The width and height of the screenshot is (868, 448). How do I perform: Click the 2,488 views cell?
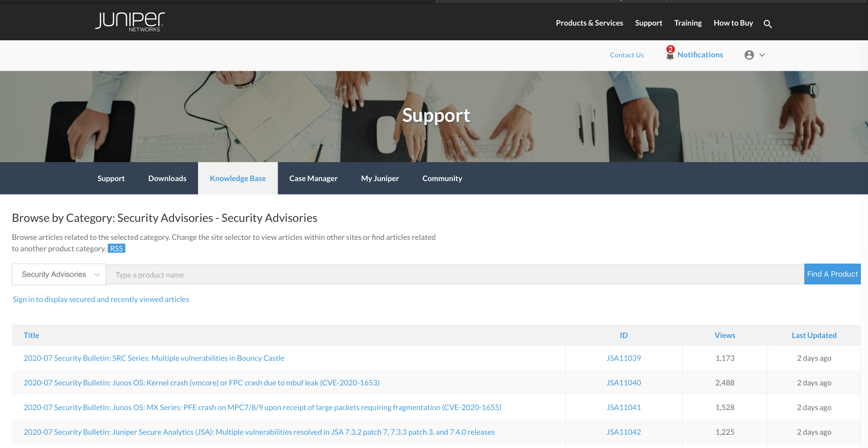tap(725, 383)
